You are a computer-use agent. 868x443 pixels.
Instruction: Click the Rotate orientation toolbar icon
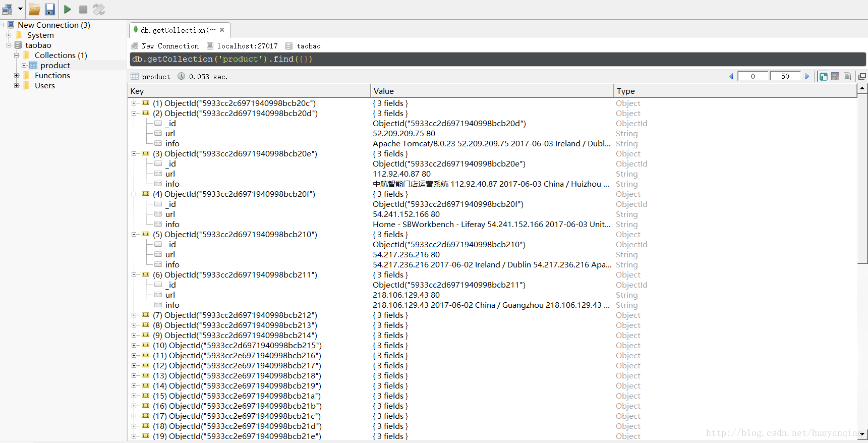pyautogui.click(x=99, y=9)
